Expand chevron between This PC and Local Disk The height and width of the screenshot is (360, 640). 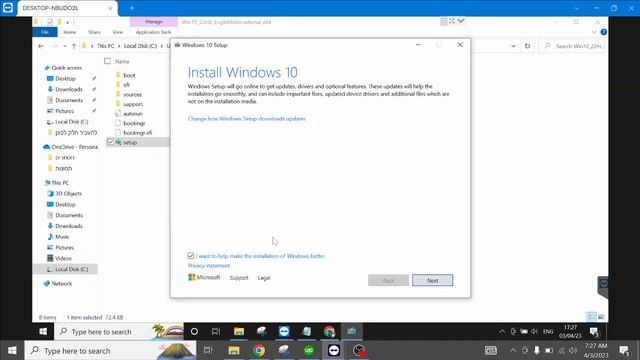tap(119, 46)
